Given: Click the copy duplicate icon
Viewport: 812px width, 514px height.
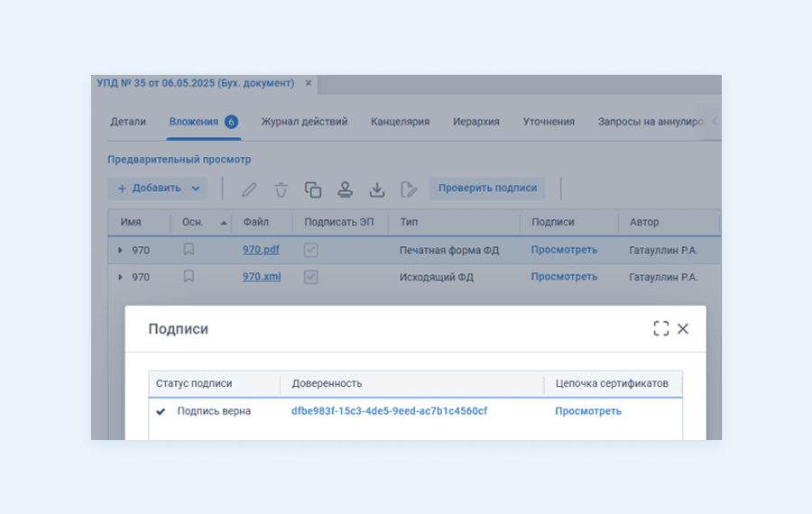Looking at the screenshot, I should pos(313,189).
